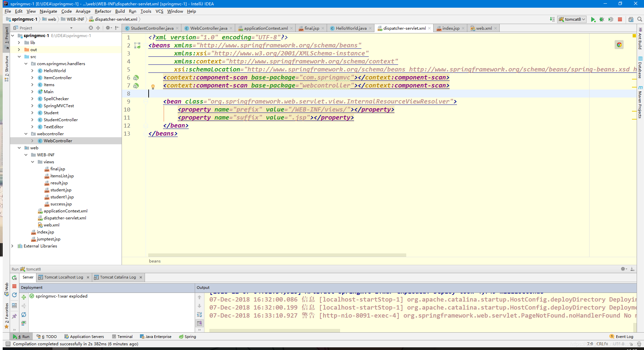Stop tomcat8 via the Run panel red square
The height and width of the screenshot is (350, 644).
(x=14, y=286)
